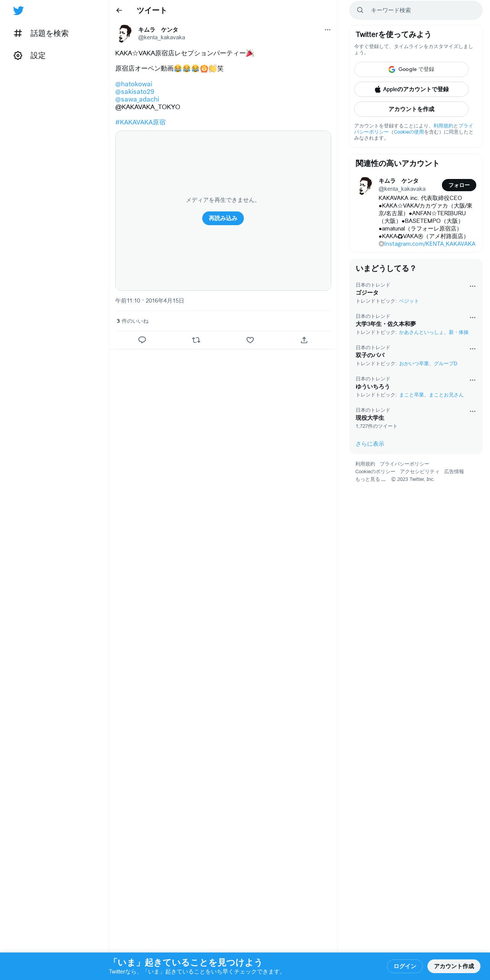
Task: Open footer Cookieのポリシー link
Action: [375, 472]
